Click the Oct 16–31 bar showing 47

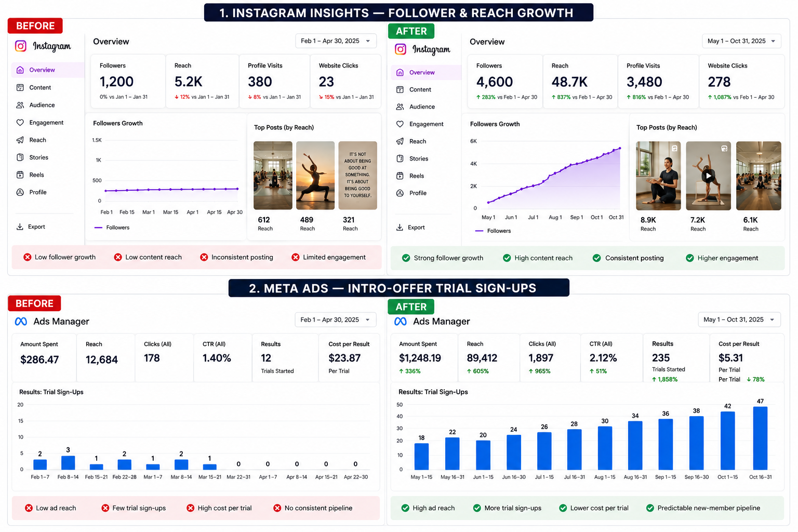[760, 438]
